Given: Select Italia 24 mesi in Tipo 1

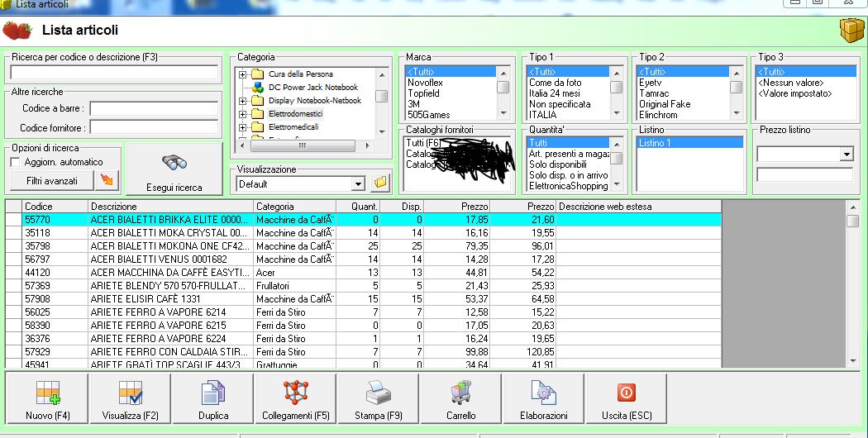Looking at the screenshot, I should pyautogui.click(x=554, y=93).
